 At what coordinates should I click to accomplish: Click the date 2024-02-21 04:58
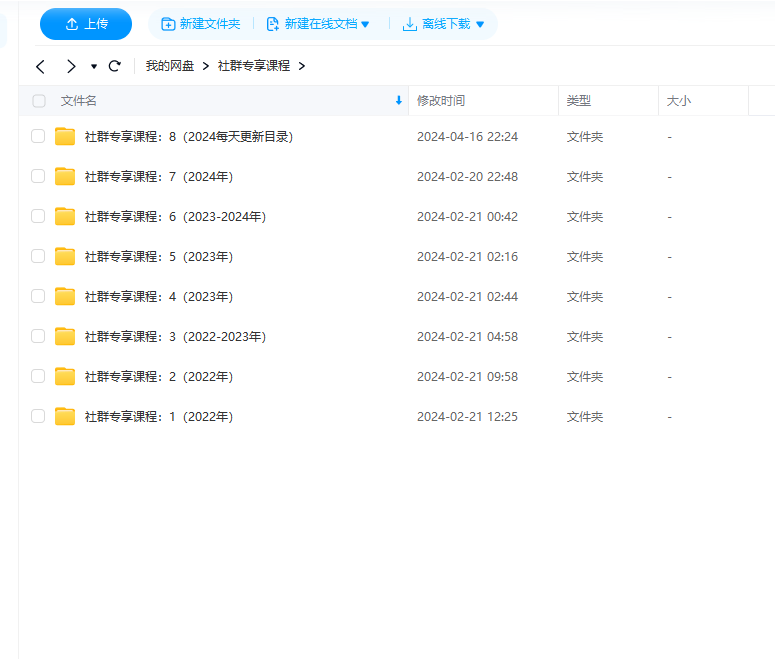click(467, 337)
